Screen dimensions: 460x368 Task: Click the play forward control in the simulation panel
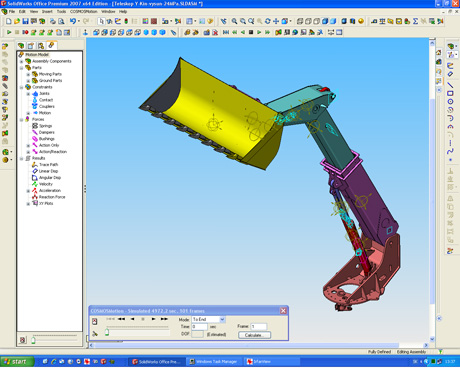point(153,319)
